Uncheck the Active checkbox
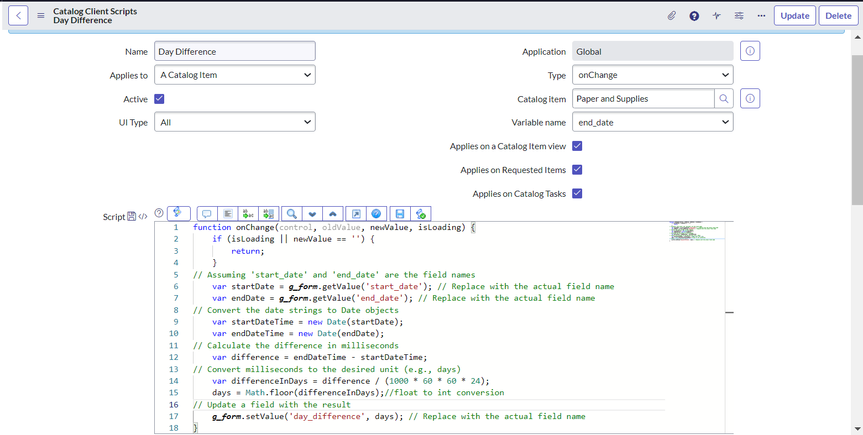The width and height of the screenshot is (863, 435). [159, 99]
